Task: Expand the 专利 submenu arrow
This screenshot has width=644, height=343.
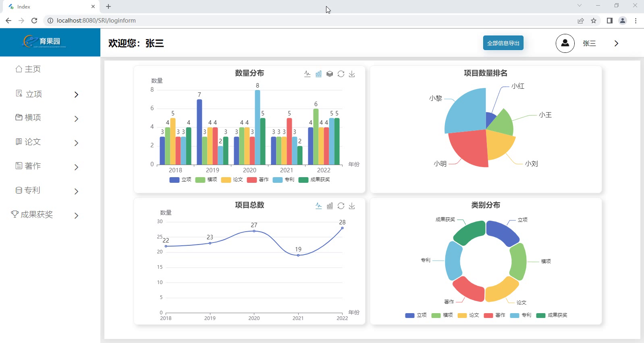Action: [x=77, y=191]
